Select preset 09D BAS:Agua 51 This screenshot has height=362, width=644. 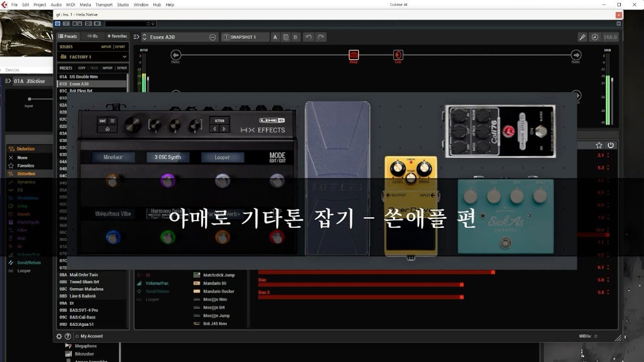pyautogui.click(x=92, y=324)
